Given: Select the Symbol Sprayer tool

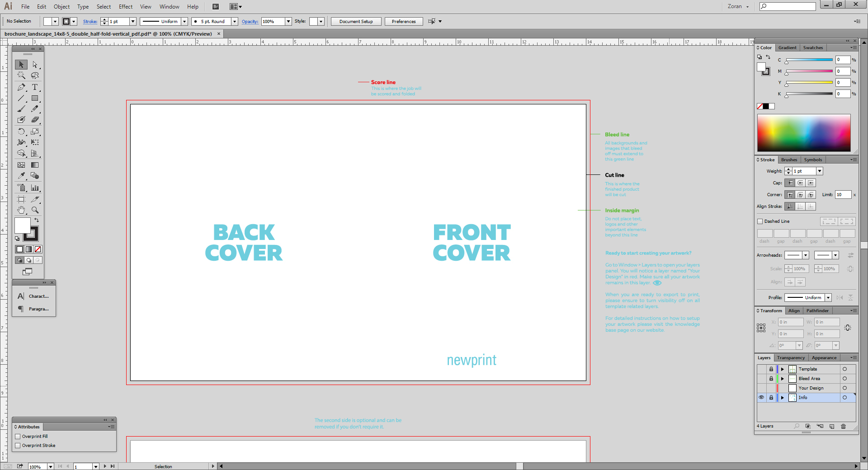Looking at the screenshot, I should click(x=21, y=188).
